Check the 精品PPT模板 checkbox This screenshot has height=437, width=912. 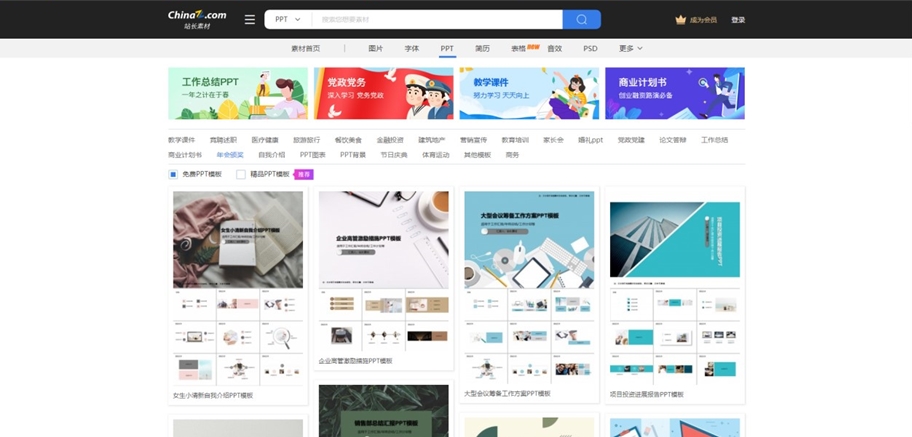pyautogui.click(x=241, y=174)
